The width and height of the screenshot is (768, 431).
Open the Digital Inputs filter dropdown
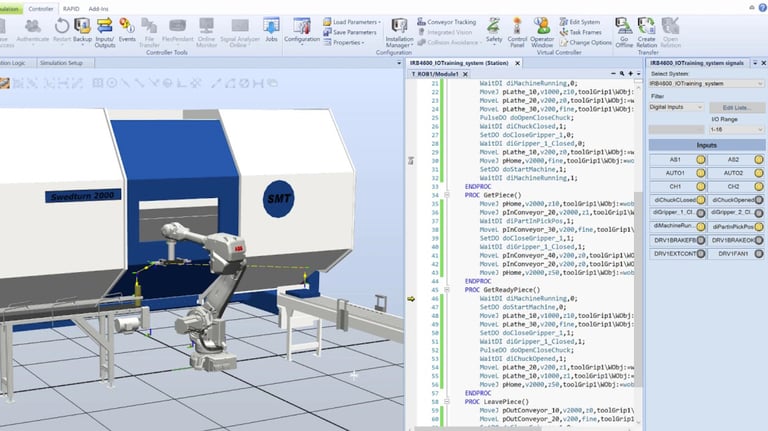pos(676,107)
